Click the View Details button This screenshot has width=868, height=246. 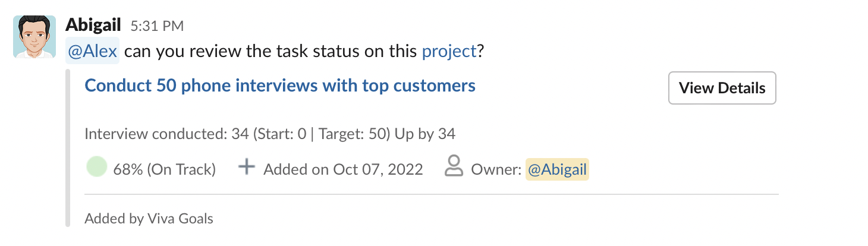coord(722,88)
